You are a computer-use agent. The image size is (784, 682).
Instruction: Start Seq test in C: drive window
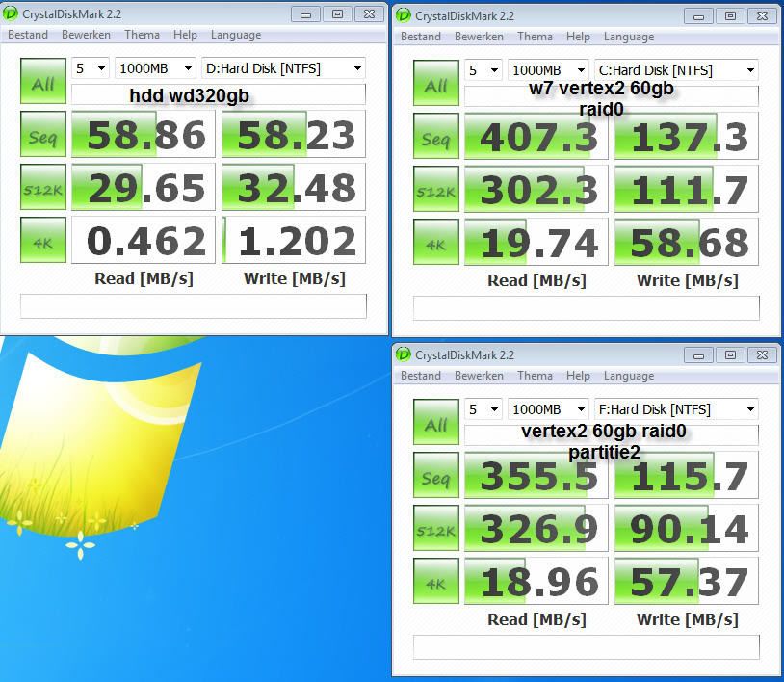(x=436, y=136)
